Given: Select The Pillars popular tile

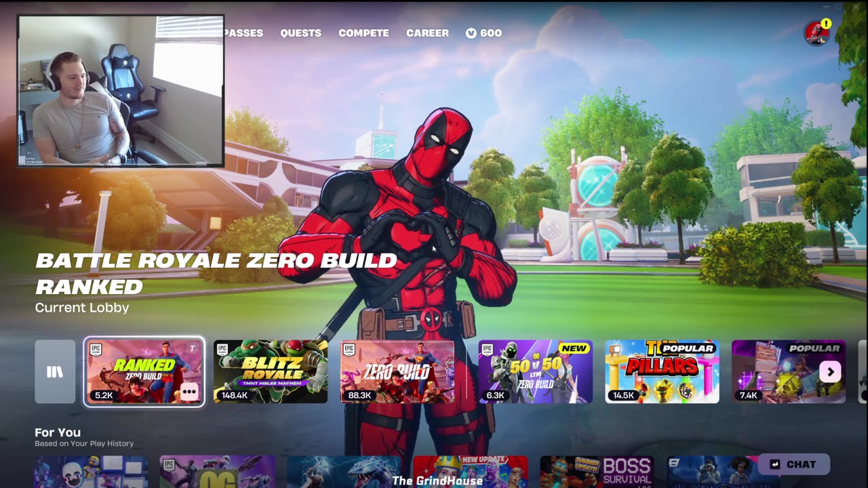Looking at the screenshot, I should 662,371.
